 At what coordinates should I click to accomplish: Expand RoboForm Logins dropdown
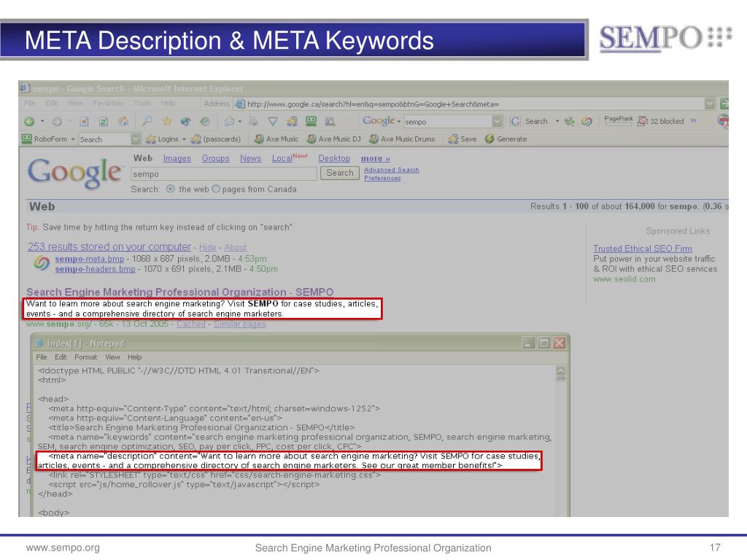(x=185, y=139)
